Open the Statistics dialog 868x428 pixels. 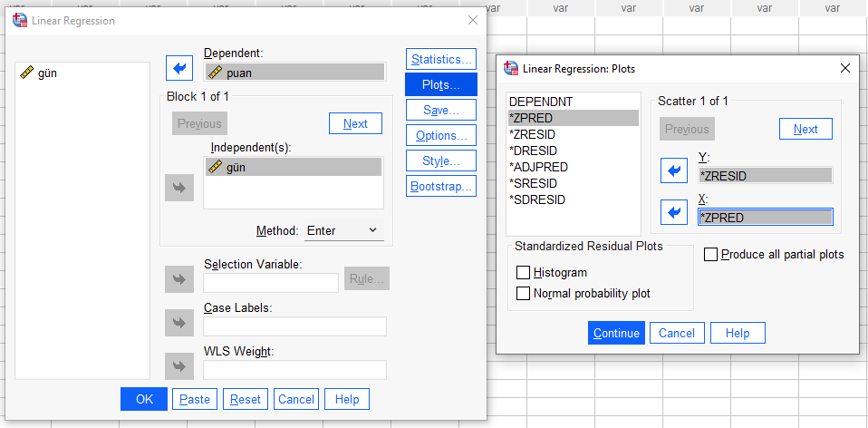(x=441, y=60)
